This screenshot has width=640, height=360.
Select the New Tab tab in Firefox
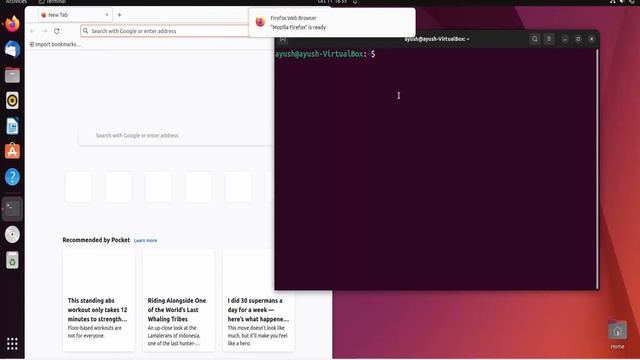pos(75,15)
